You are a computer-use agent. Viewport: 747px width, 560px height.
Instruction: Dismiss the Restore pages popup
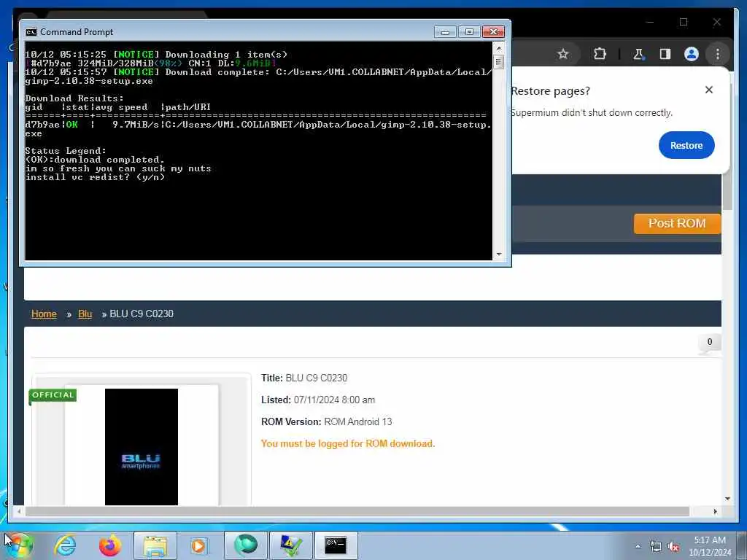pos(709,90)
